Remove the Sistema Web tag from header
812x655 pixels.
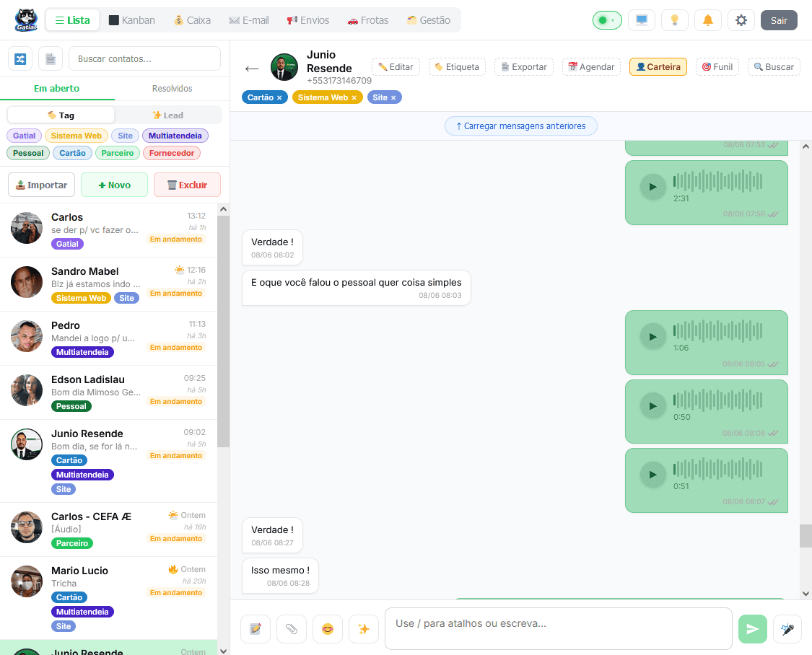354,98
